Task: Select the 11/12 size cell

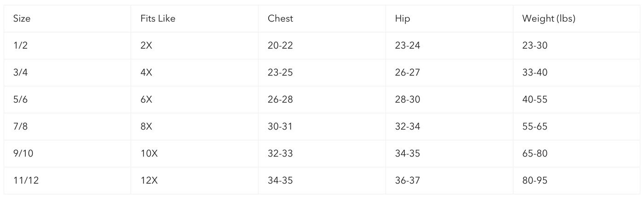Action: (x=26, y=181)
